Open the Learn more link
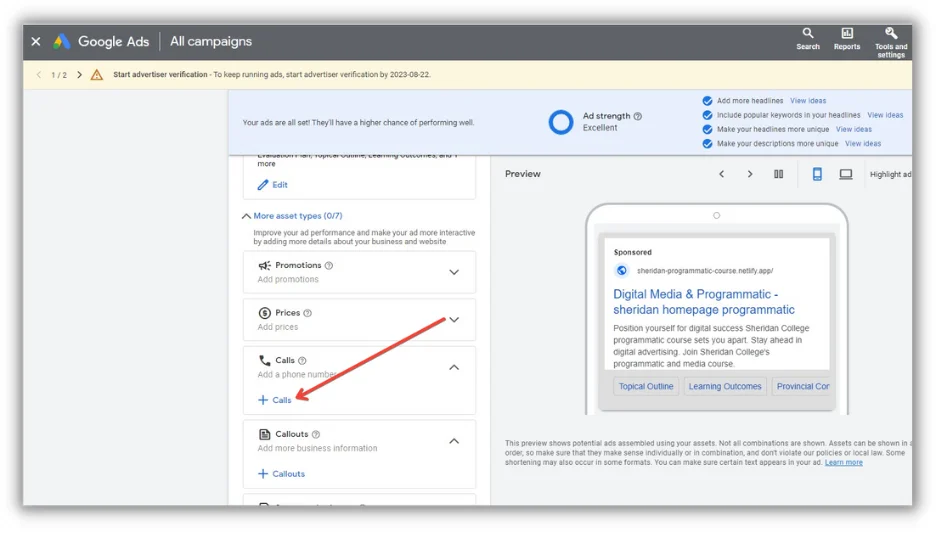Screen dimensions: 936x533 coord(843,463)
